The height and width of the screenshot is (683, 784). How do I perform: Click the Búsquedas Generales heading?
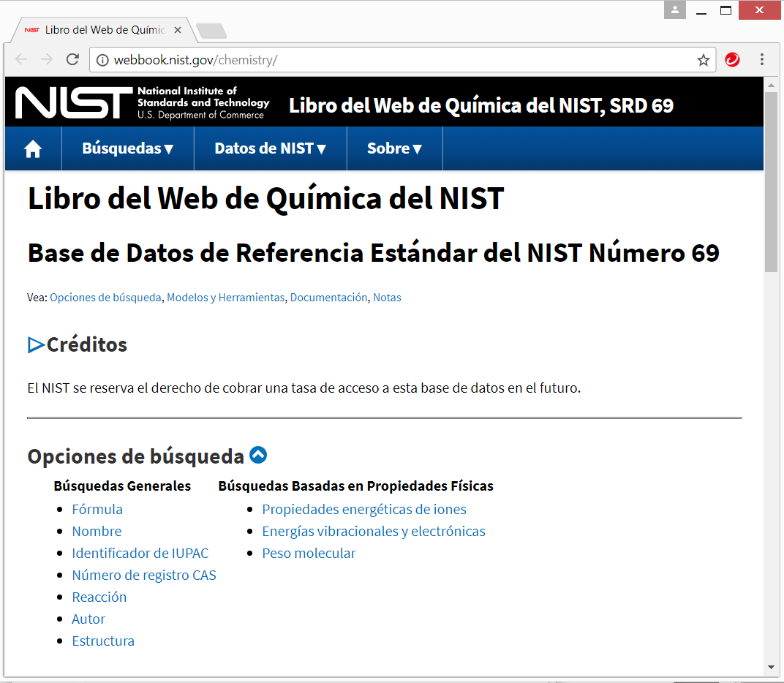[x=122, y=486]
